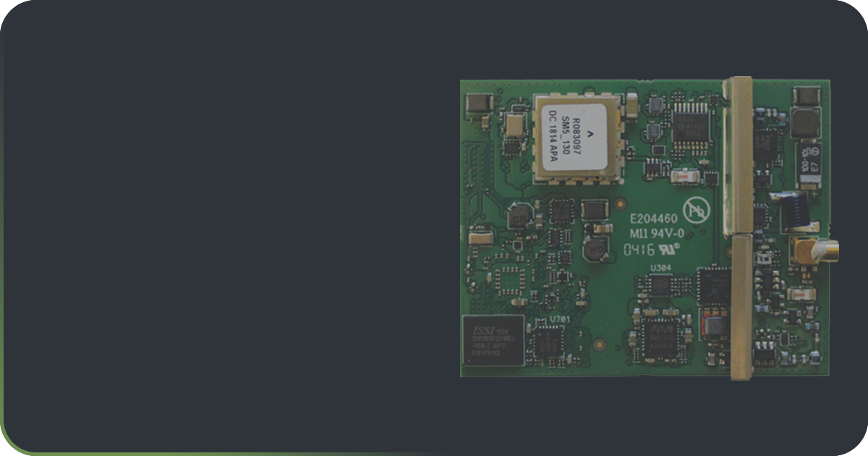Click the 0416 date code print
The height and width of the screenshot is (456, 868).
[639, 249]
